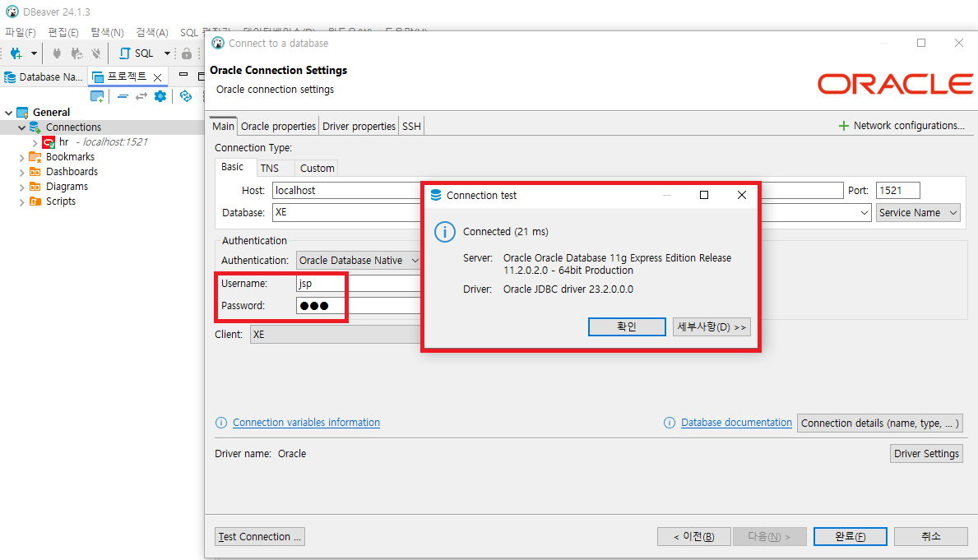Click the Driver Settings button
This screenshot has height=560, width=978.
click(926, 454)
